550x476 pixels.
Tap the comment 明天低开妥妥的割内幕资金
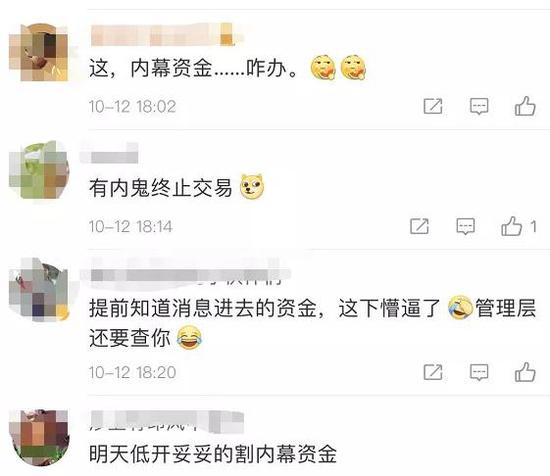point(213,454)
